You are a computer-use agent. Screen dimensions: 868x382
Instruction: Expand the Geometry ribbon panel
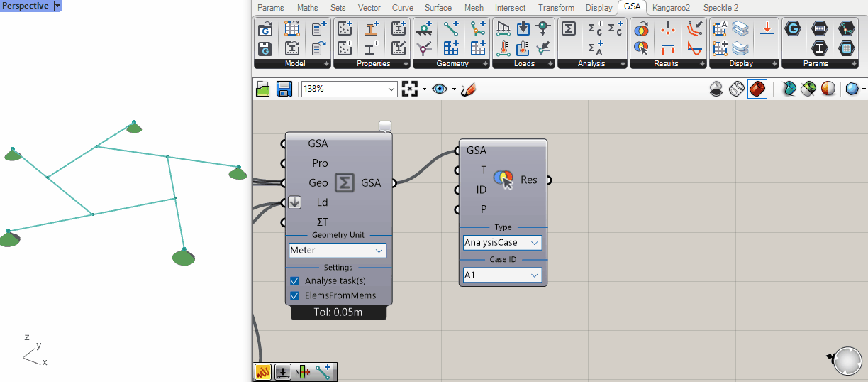pyautogui.click(x=486, y=64)
